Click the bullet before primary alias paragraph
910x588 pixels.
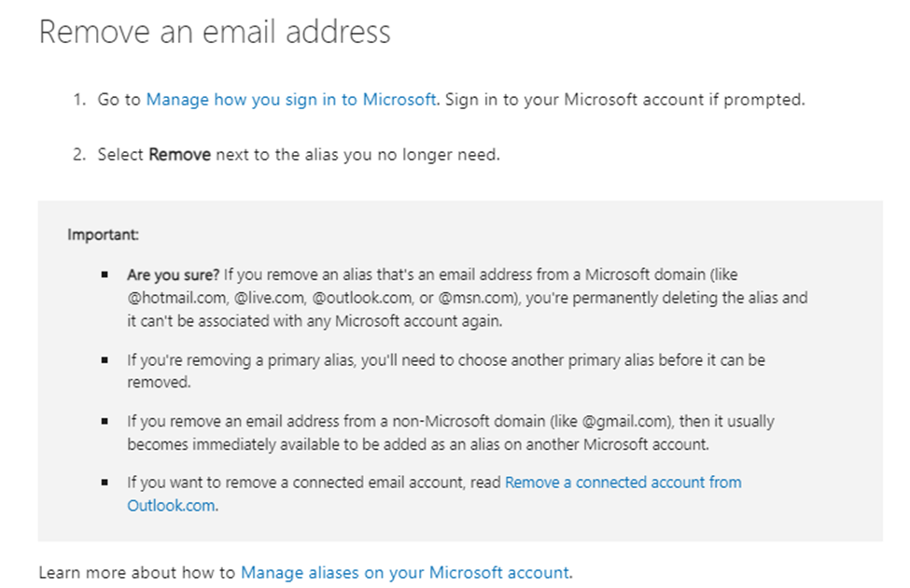105,360
